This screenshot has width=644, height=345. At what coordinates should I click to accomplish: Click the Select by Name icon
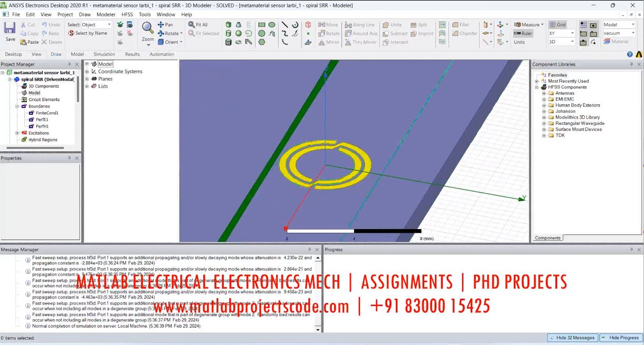point(87,33)
